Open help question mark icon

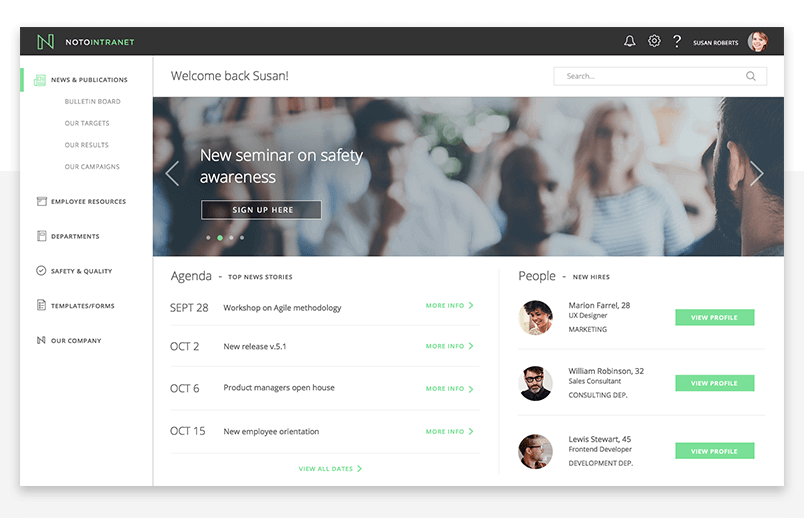677,41
